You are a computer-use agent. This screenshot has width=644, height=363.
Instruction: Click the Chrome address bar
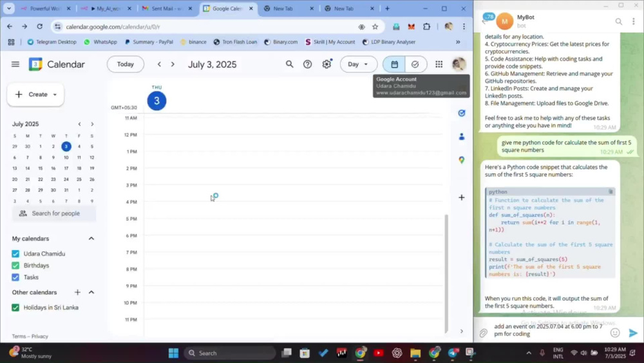click(x=209, y=26)
